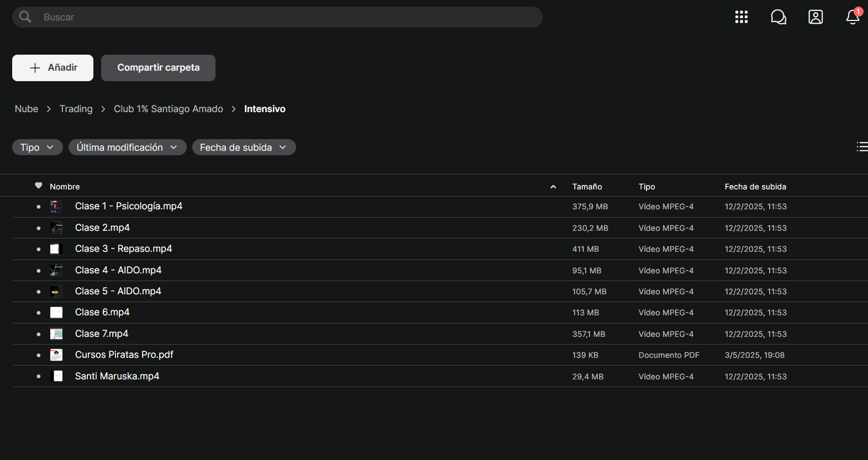This screenshot has width=868, height=460.
Task: Go to Nube in breadcrumb
Action: 27,109
